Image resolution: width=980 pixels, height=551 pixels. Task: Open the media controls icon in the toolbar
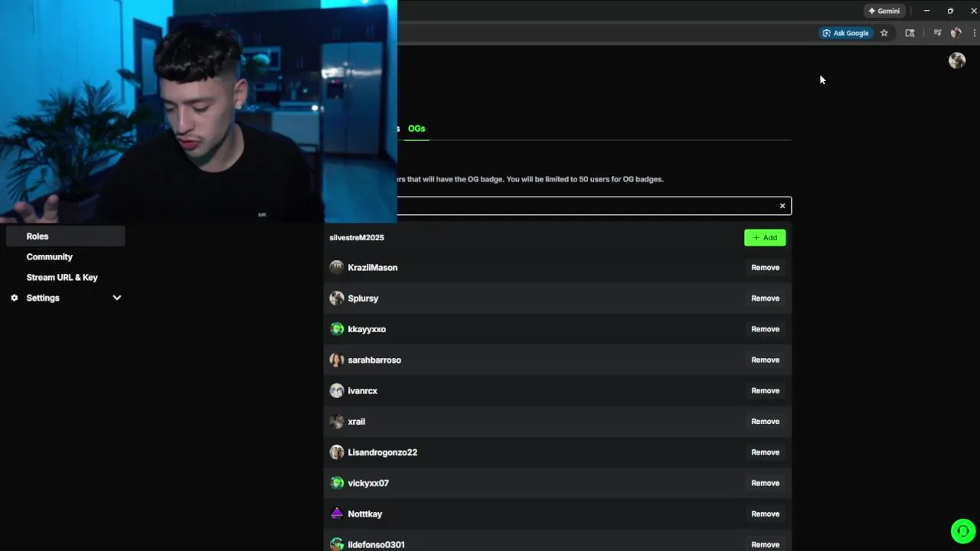(x=937, y=33)
